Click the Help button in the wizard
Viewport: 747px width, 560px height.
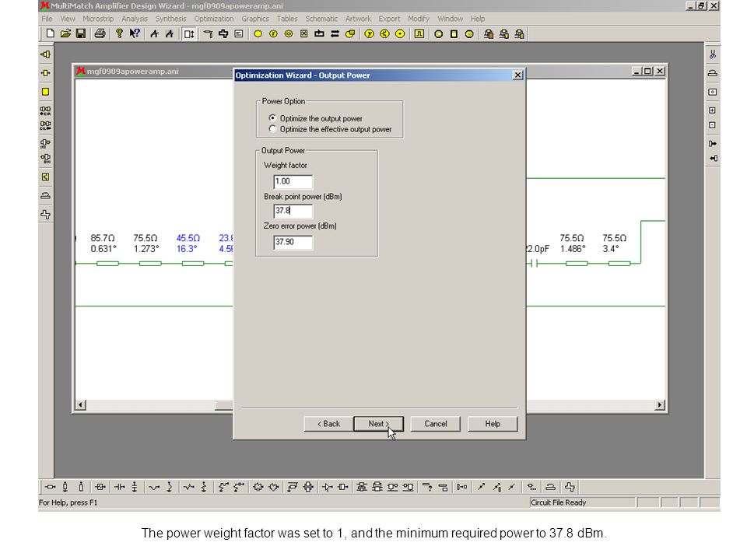click(x=493, y=424)
